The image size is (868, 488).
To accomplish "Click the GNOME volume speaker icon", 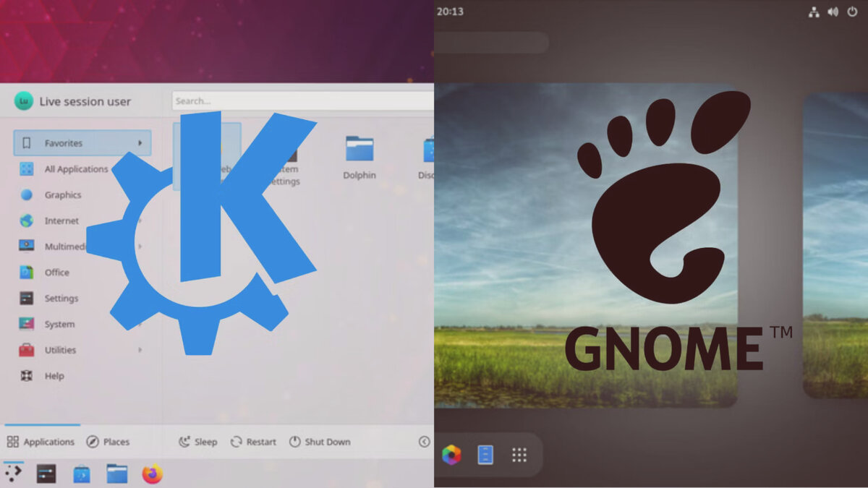I will (833, 12).
